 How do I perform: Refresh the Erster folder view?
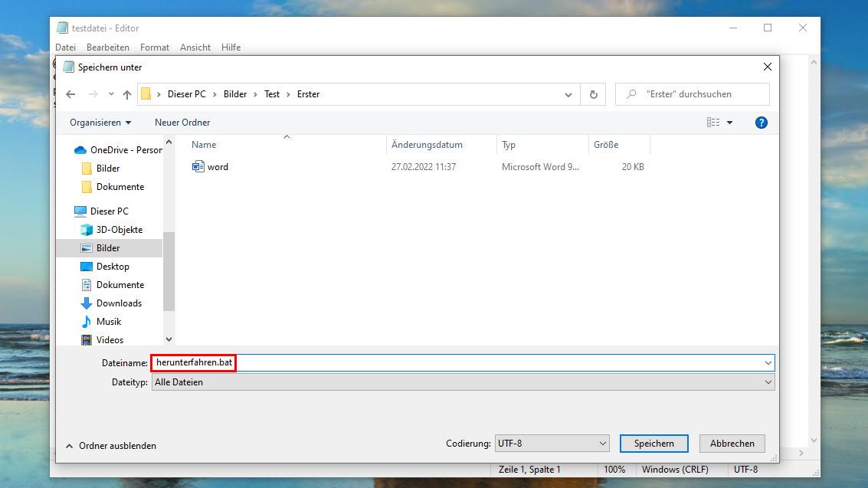593,94
